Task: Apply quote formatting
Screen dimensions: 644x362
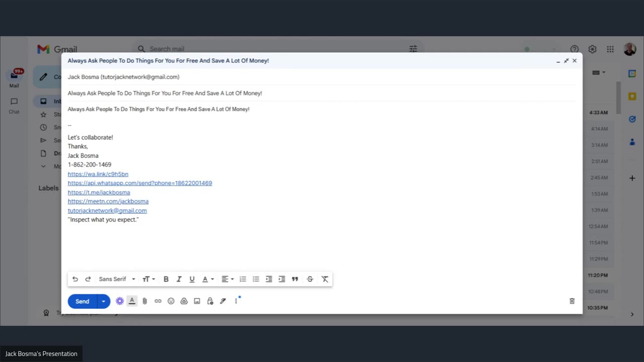Action: [x=295, y=279]
